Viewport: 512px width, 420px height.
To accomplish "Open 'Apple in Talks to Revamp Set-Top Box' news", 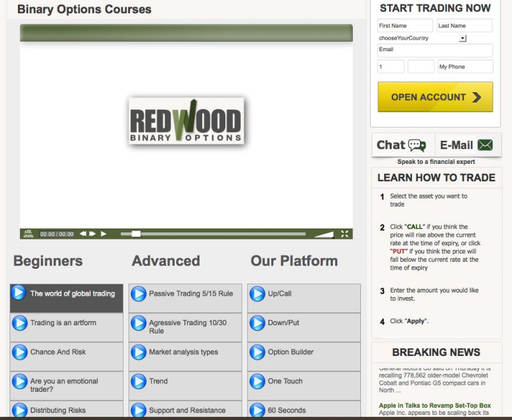I will click(435, 405).
